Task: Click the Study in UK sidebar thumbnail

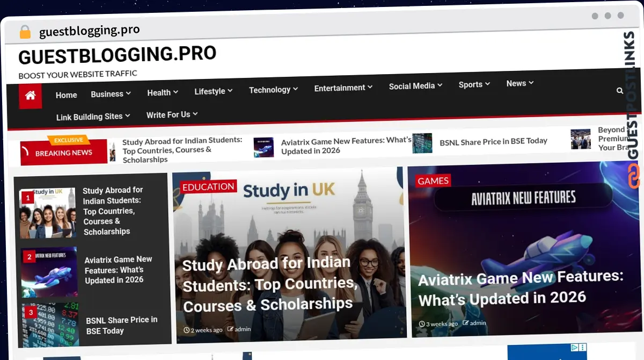Action: pos(47,213)
